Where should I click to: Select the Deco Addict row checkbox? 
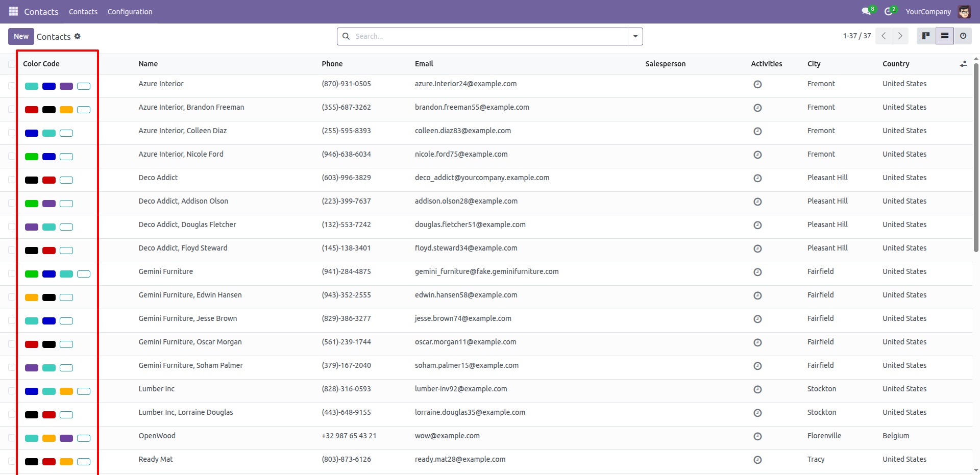[12, 180]
